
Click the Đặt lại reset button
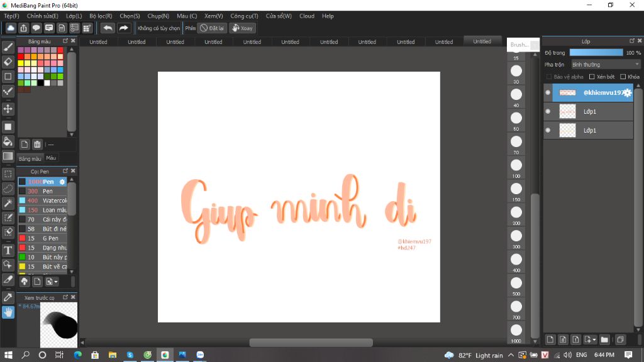[213, 28]
